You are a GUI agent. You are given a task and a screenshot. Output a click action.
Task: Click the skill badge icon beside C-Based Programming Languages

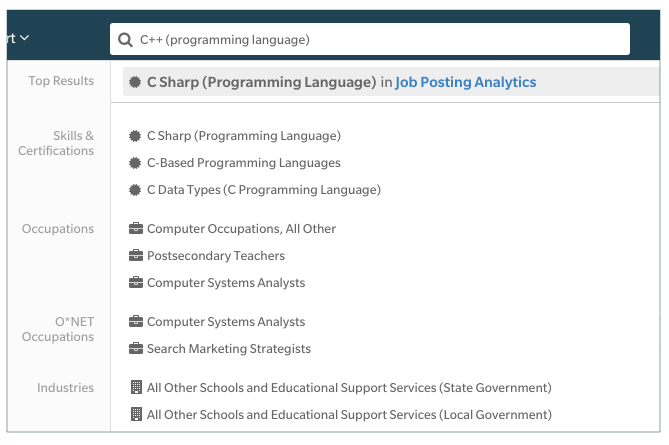pos(135,163)
